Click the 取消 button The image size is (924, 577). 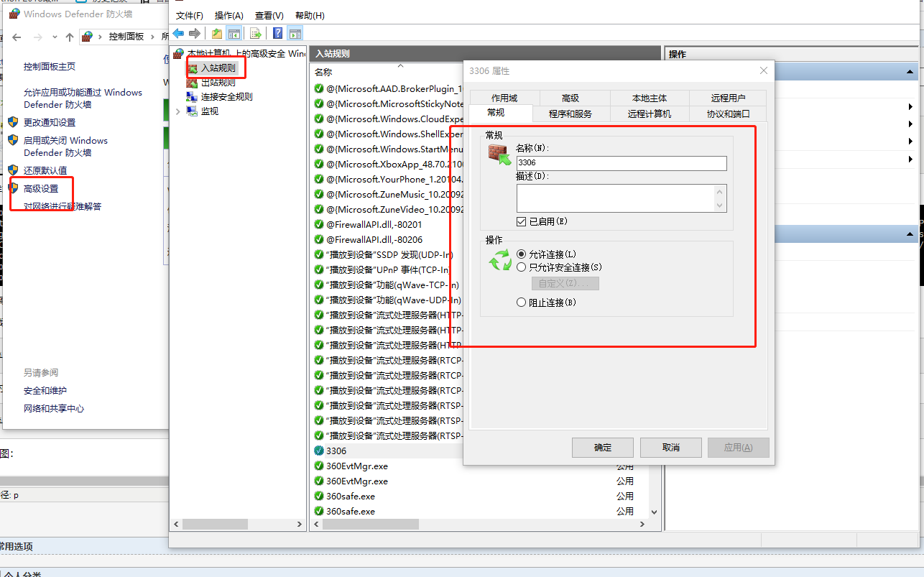click(671, 448)
